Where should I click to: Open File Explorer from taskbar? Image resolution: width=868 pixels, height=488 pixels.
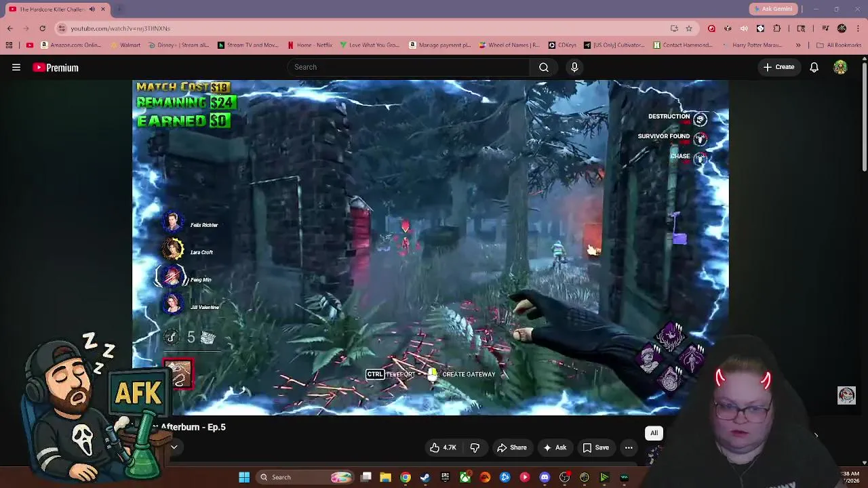coord(385,477)
